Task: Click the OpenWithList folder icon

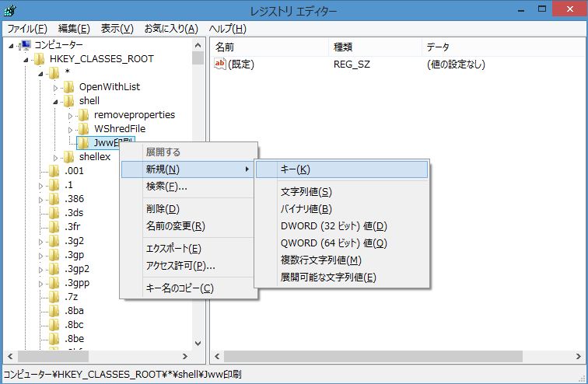Action: click(x=68, y=87)
